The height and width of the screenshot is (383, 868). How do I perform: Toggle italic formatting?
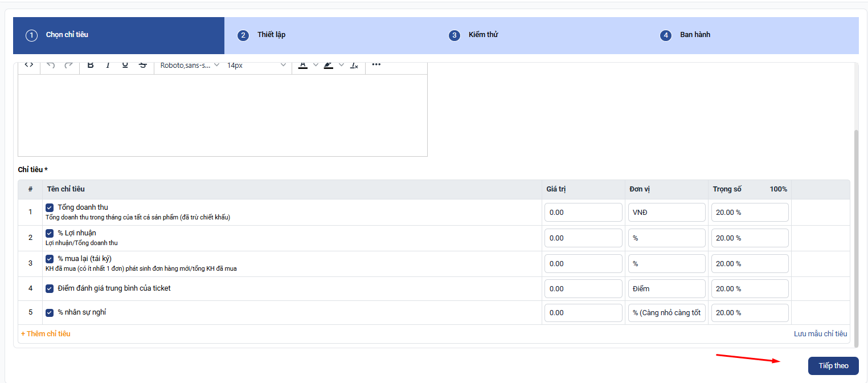108,65
